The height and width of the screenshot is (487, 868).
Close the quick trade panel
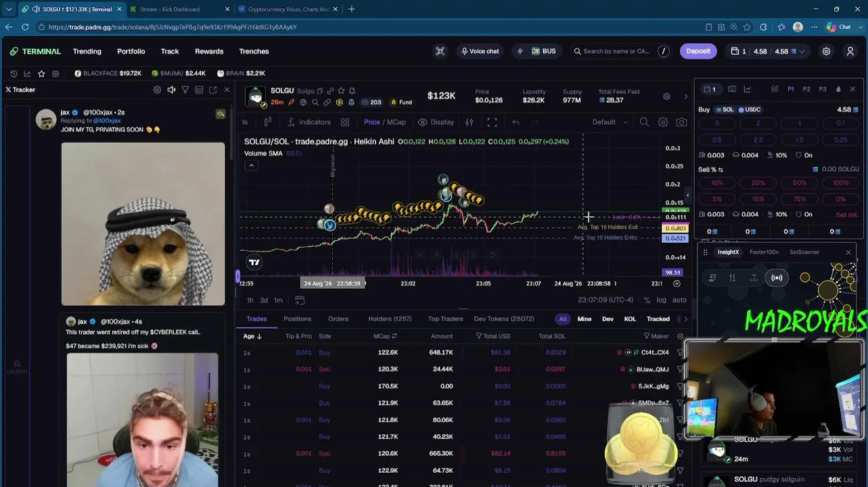(852, 89)
